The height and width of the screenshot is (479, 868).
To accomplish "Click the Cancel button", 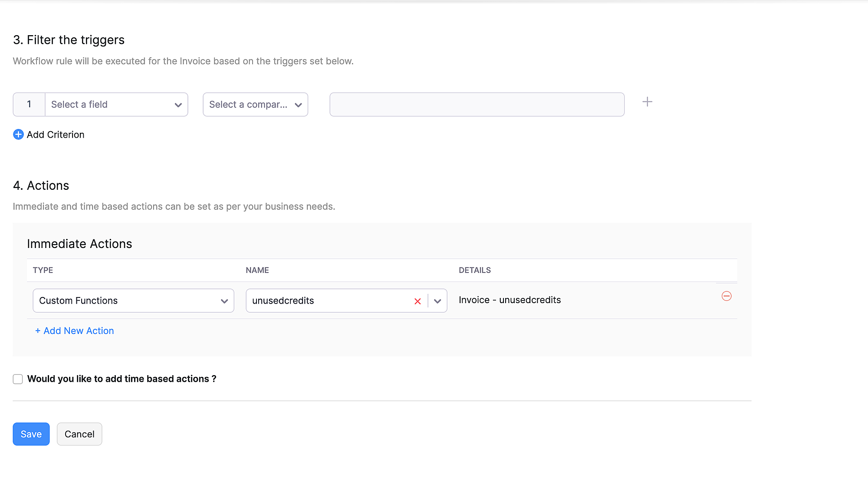I will click(x=79, y=434).
